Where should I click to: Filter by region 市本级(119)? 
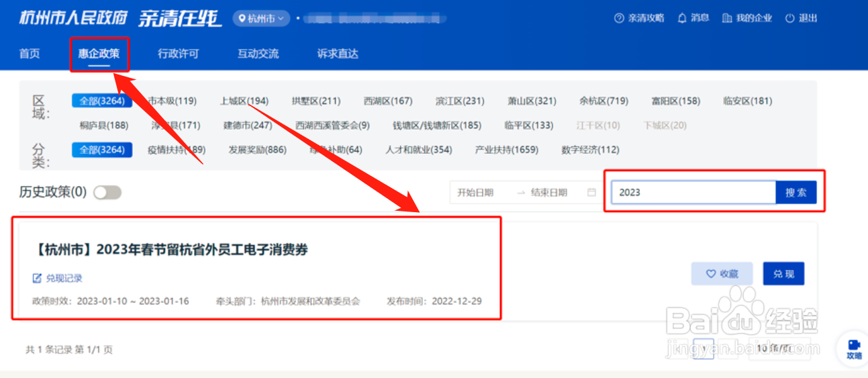[x=172, y=101]
